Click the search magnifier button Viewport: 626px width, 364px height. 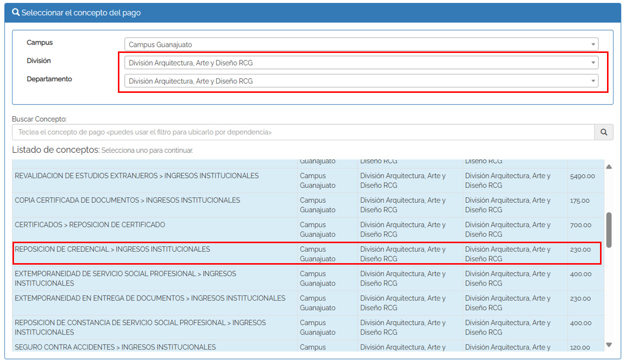pos(604,132)
